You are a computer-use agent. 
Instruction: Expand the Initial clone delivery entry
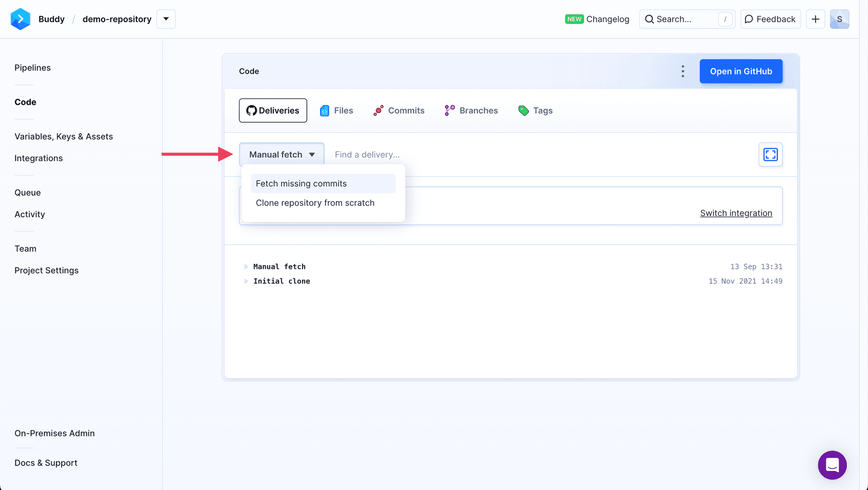coord(246,281)
